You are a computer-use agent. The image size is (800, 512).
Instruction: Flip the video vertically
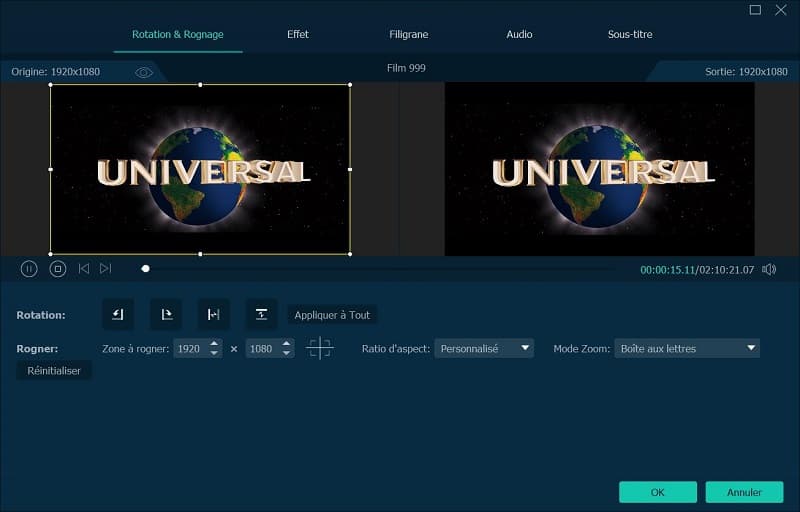pyautogui.click(x=261, y=315)
